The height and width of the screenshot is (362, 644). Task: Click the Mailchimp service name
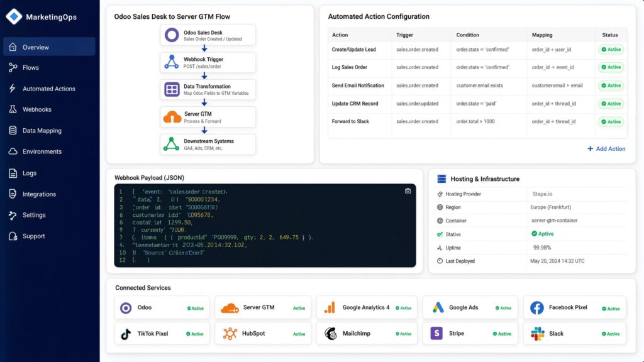[357, 333]
